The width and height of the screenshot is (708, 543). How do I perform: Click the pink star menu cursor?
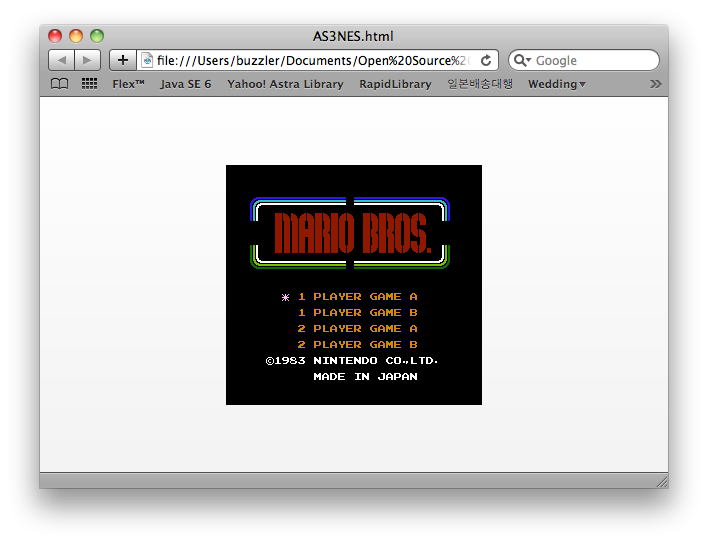285,297
